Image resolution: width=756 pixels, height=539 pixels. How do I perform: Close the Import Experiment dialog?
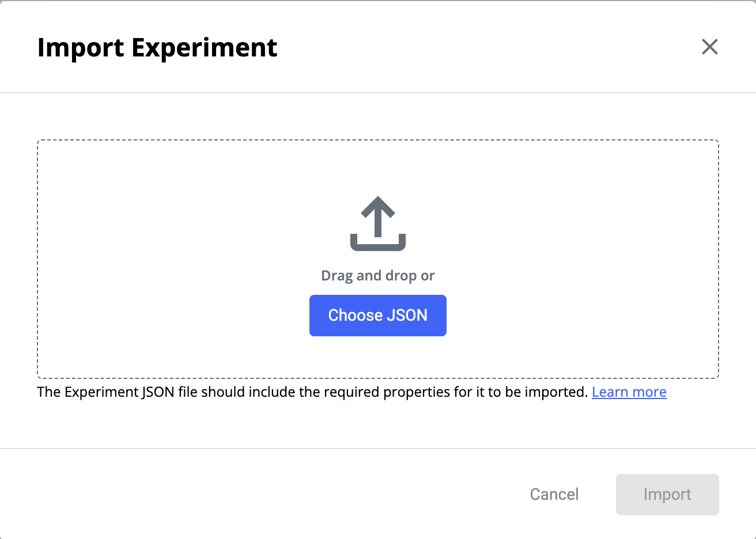point(709,47)
